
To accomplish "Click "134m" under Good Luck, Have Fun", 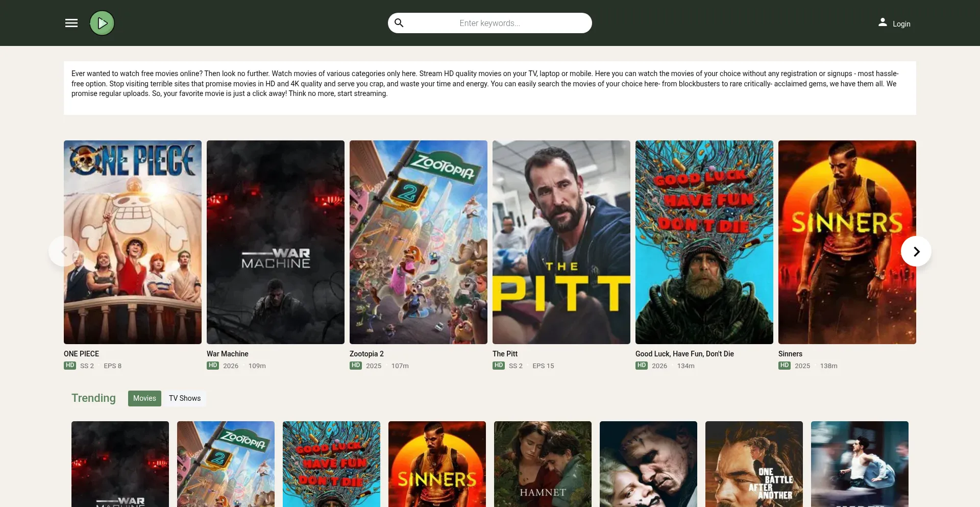I will [x=685, y=366].
